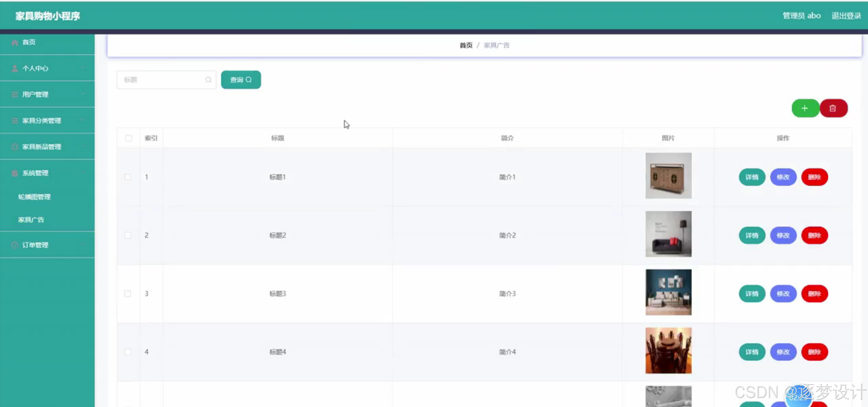The width and height of the screenshot is (868, 407).
Task: Click the user icon beside 个人中心
Action: (15, 68)
